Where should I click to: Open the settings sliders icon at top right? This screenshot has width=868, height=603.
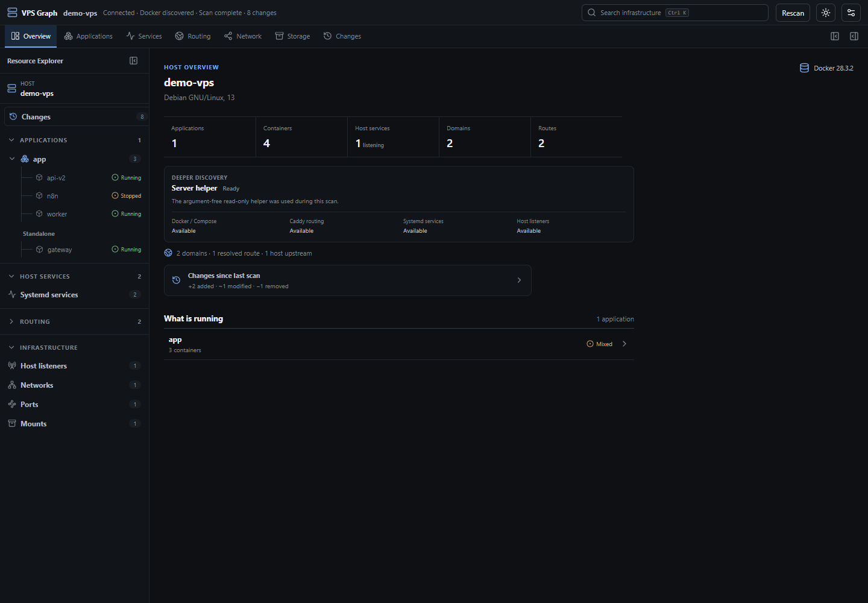(x=851, y=13)
